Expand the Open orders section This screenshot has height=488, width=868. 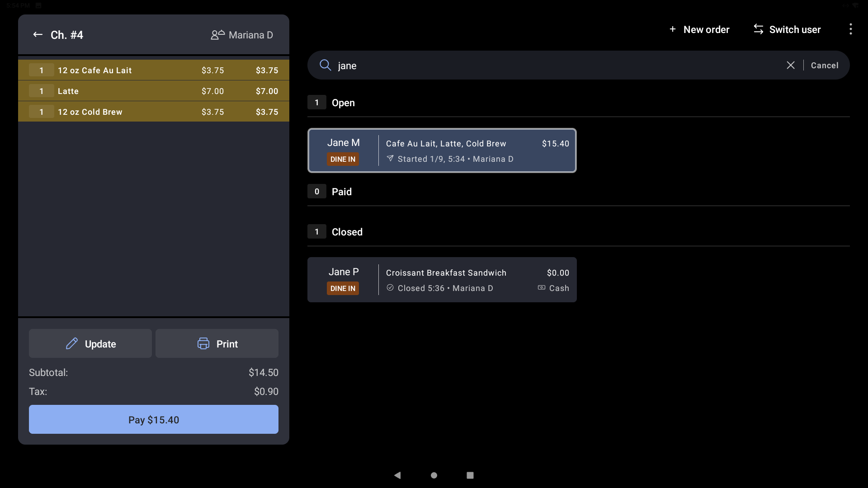point(343,103)
